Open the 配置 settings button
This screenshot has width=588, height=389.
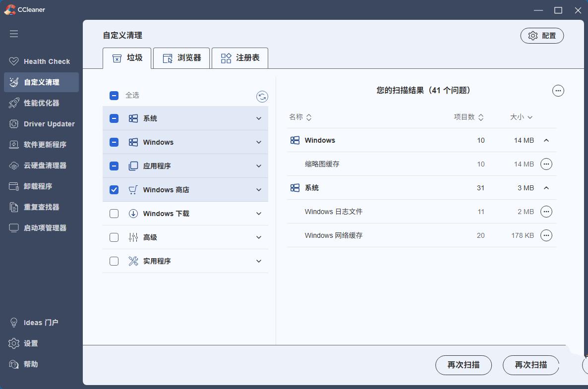pyautogui.click(x=542, y=35)
